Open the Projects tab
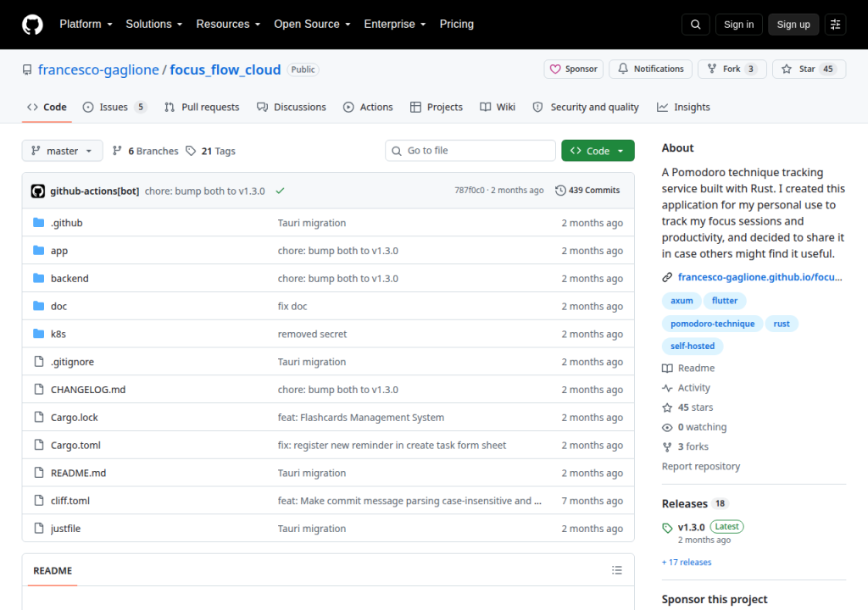This screenshot has width=868, height=610. click(x=437, y=107)
